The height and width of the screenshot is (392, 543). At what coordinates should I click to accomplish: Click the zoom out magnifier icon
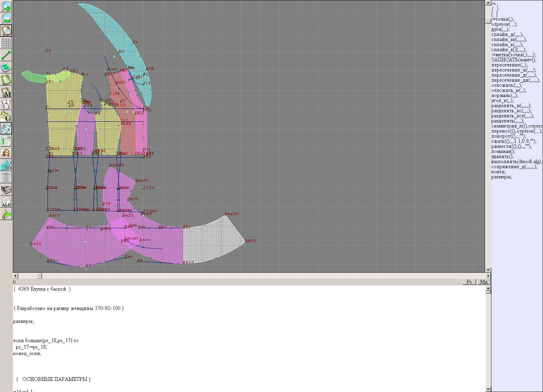click(6, 18)
